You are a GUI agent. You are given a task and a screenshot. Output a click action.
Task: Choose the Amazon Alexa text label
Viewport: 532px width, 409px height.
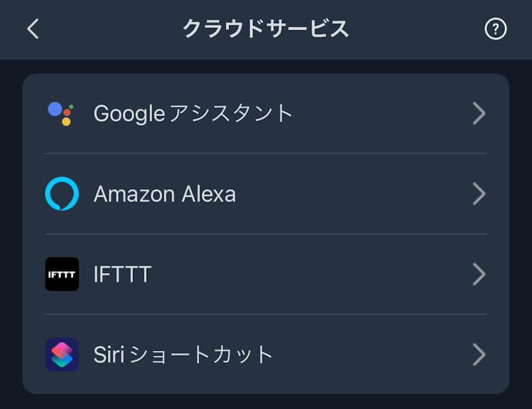coord(164,195)
